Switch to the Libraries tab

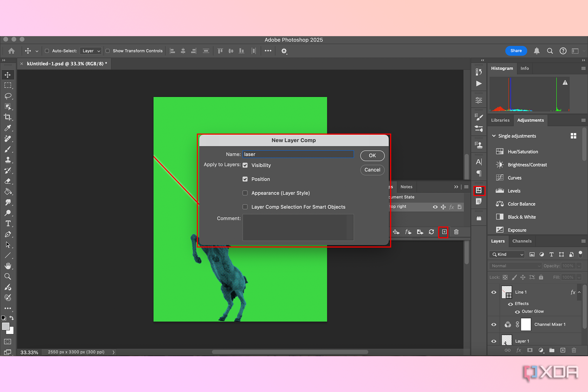[x=500, y=120]
